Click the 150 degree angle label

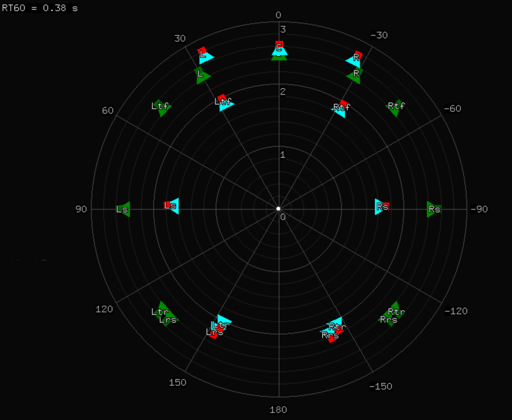pos(177,383)
